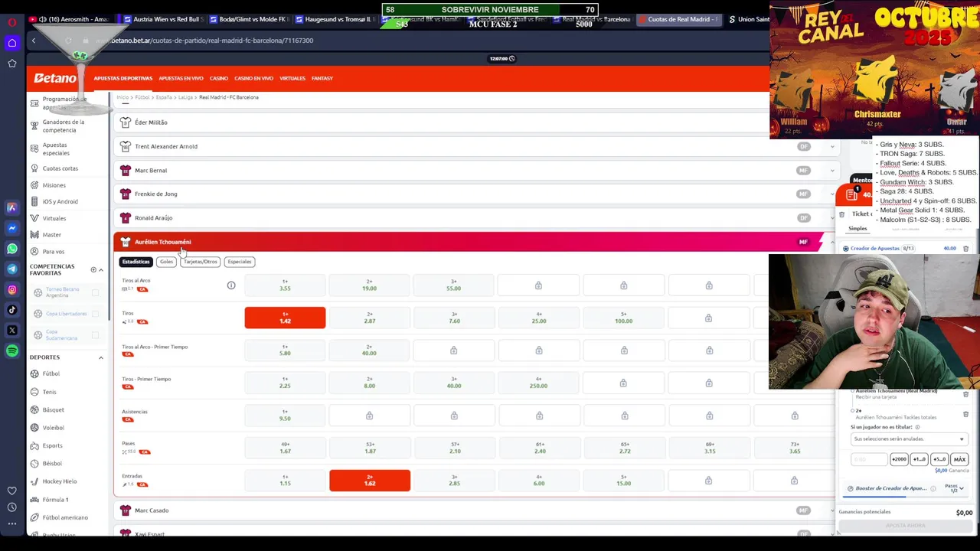Screen dimensions: 980x551
Task: Check the Copa Sudamericana checkbox
Action: point(96,335)
